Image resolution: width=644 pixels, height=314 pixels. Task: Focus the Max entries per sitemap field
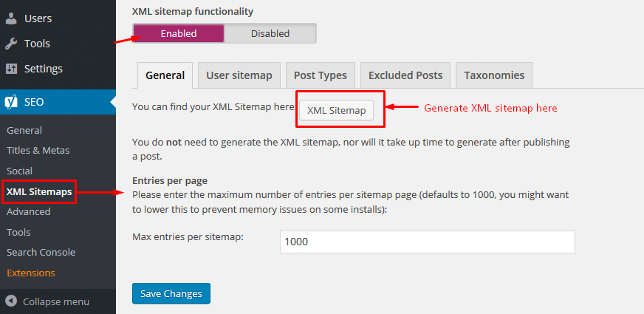tap(428, 242)
